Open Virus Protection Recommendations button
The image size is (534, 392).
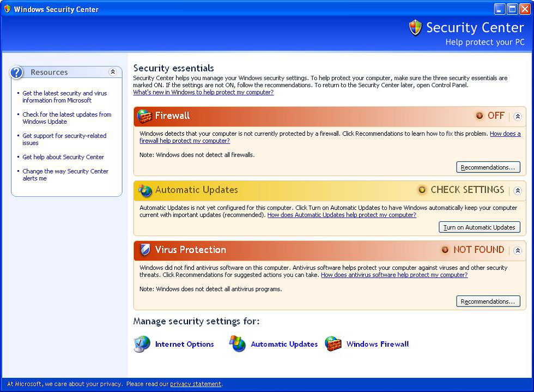488,301
